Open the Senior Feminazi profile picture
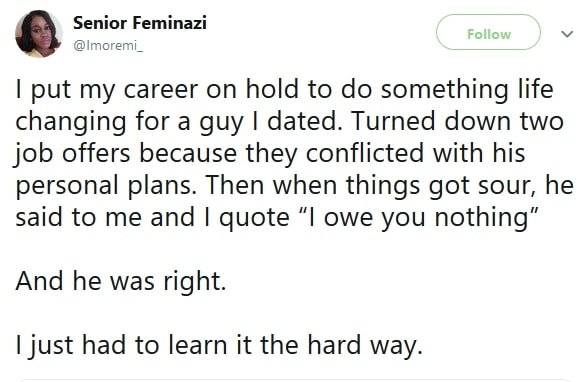584x382 pixels. (39, 34)
